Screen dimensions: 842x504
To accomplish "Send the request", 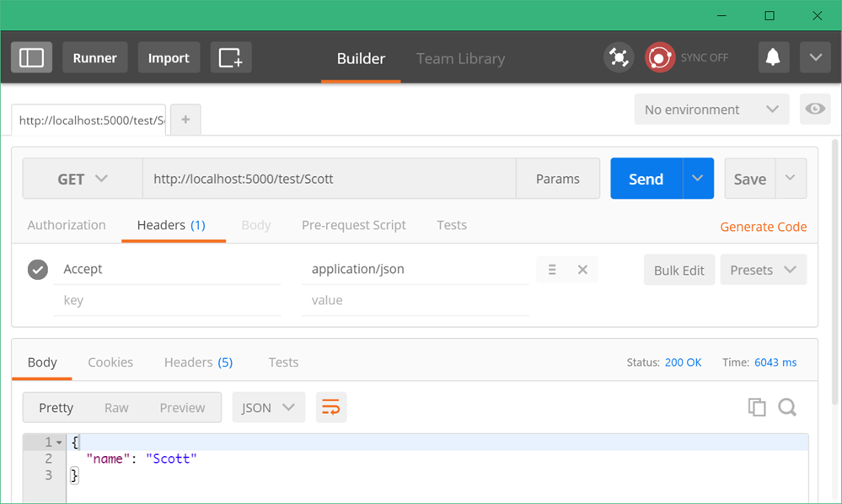I will [645, 178].
